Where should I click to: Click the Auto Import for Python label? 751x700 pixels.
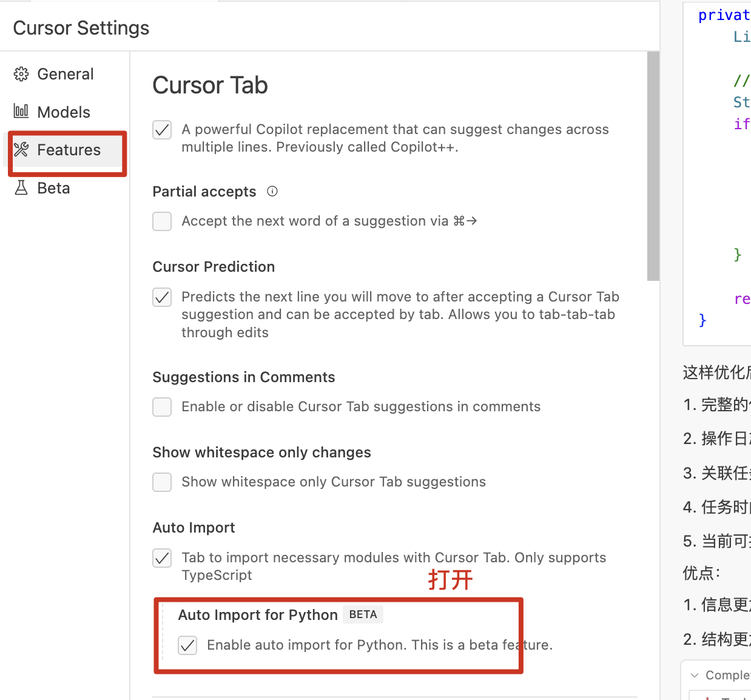tap(258, 615)
